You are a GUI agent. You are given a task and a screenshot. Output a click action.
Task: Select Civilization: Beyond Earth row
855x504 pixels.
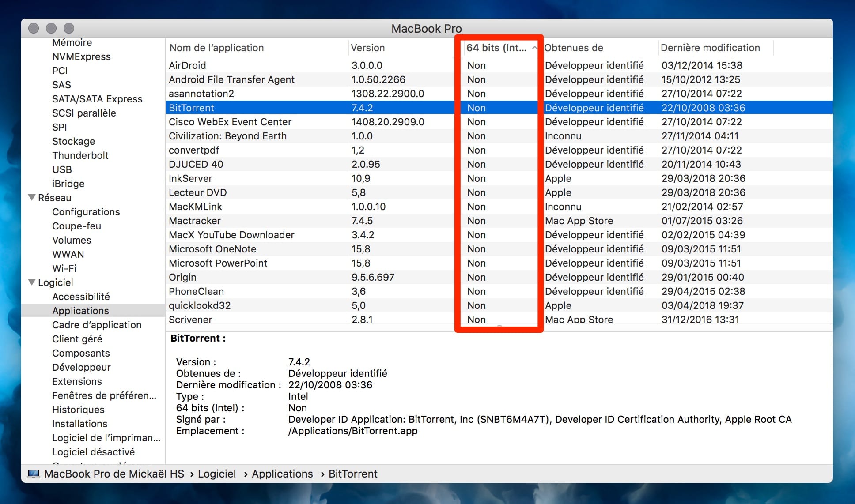[x=499, y=136]
